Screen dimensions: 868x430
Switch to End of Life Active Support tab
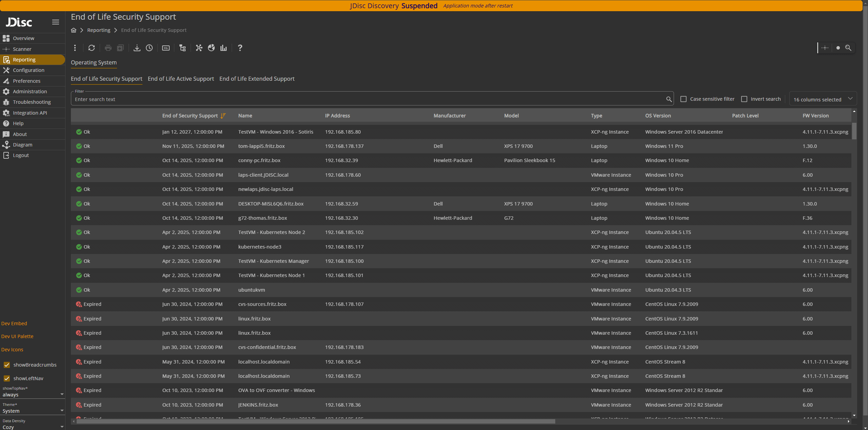(x=181, y=79)
